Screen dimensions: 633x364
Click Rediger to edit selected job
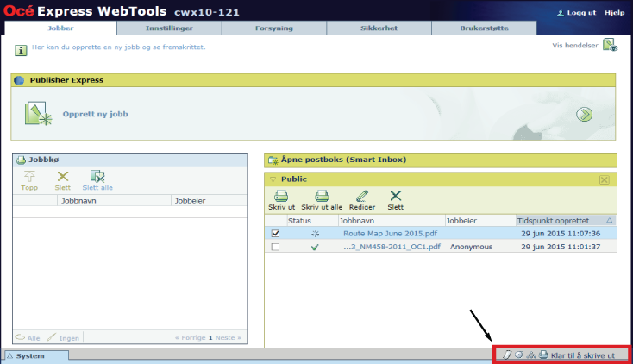click(362, 200)
